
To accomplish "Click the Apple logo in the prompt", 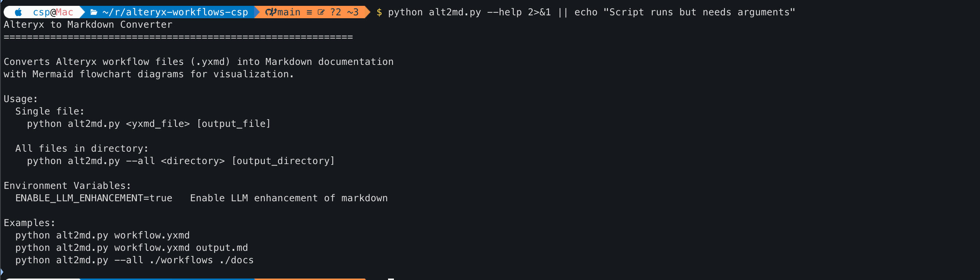I will coord(18,12).
